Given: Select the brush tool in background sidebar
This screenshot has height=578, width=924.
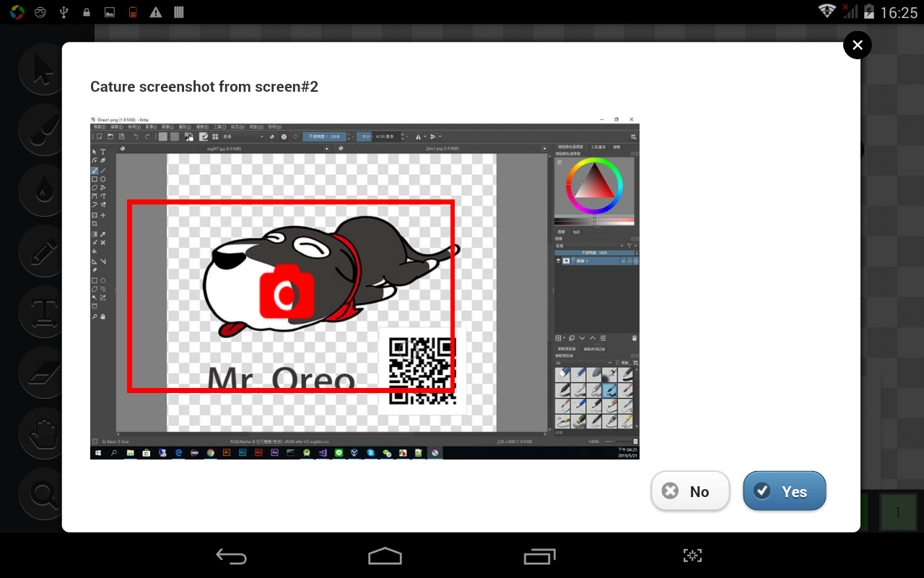Looking at the screenshot, I should click(43, 131).
